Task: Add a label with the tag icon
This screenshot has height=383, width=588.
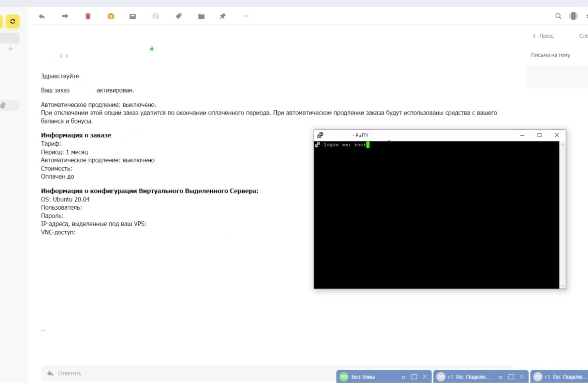Action: 179,16
